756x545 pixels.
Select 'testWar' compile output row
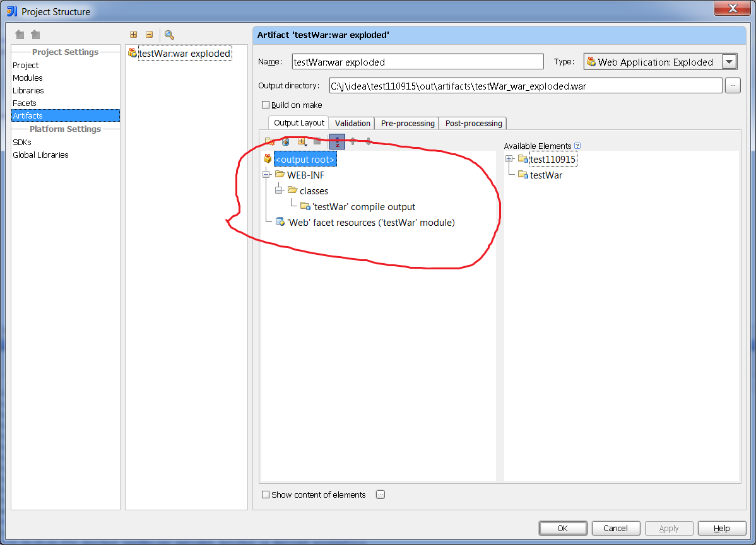363,207
